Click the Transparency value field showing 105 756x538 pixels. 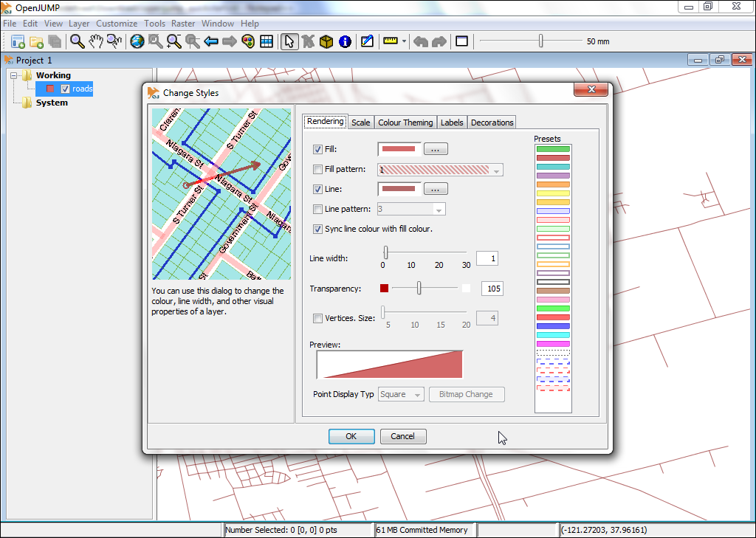coord(492,289)
